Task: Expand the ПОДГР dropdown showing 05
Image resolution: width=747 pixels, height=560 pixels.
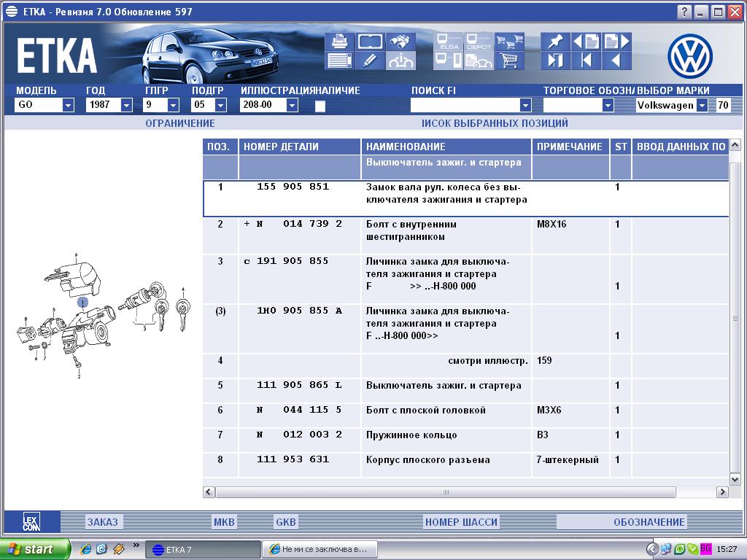Action: 220,105
